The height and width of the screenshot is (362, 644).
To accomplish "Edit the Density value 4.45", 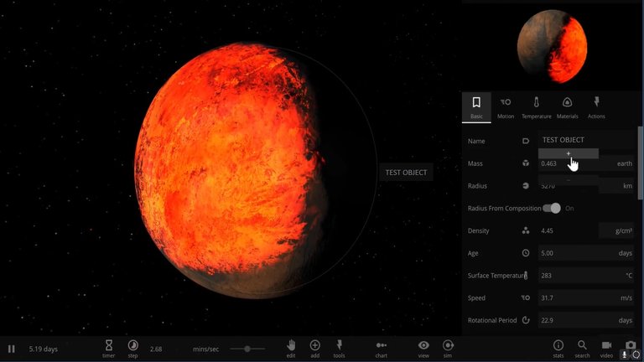I will [569, 230].
